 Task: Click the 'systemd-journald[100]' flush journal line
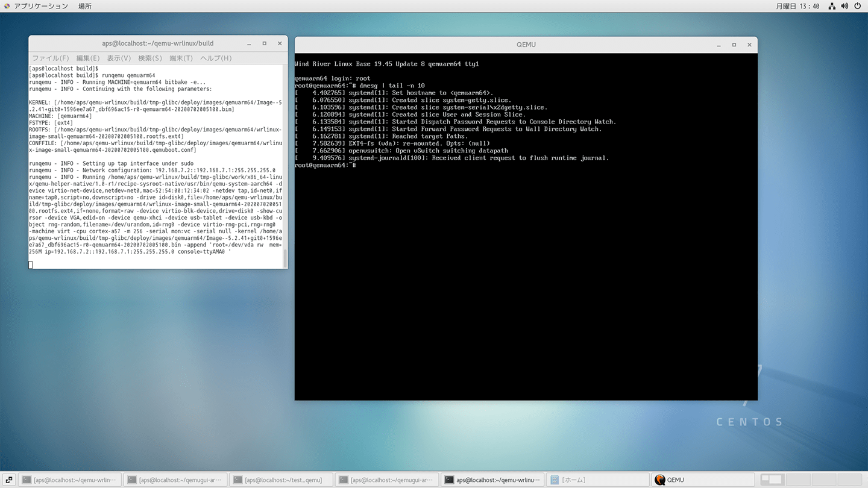452,158
